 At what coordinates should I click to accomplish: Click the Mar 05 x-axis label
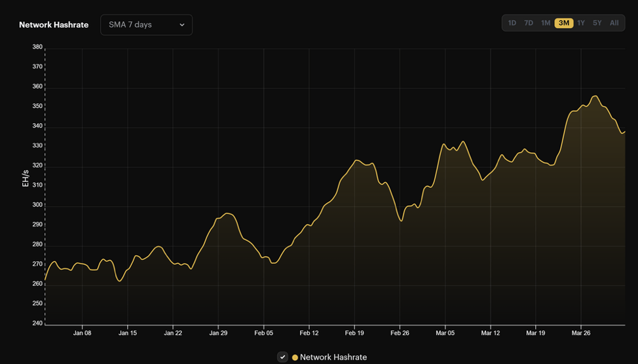pyautogui.click(x=445, y=333)
